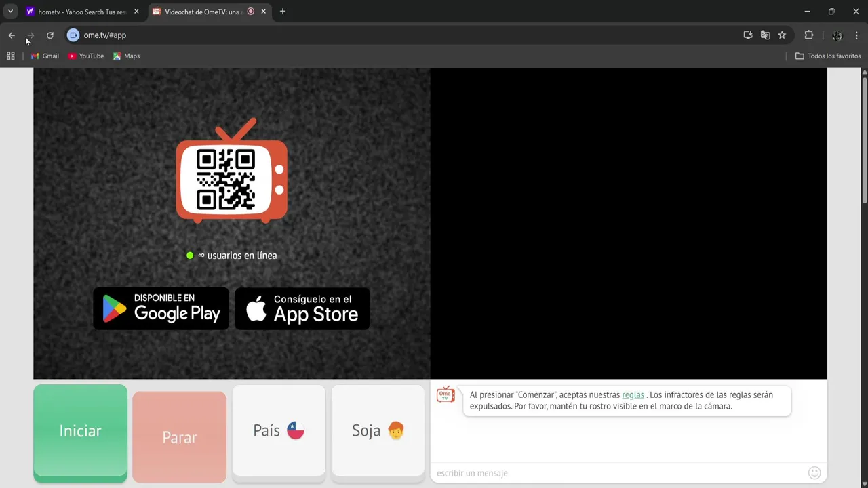This screenshot has width=868, height=488.
Task: Focus the escribir un mensaje field
Action: pos(618,473)
